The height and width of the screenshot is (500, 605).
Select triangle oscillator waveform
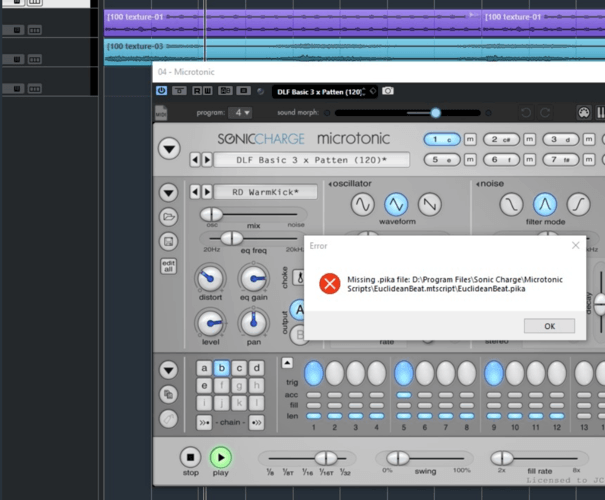click(396, 204)
